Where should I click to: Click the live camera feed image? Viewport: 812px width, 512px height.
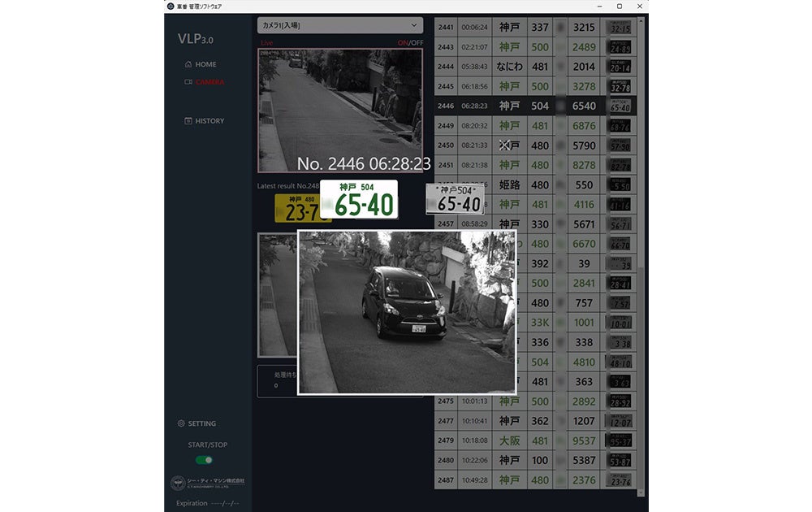(x=340, y=111)
